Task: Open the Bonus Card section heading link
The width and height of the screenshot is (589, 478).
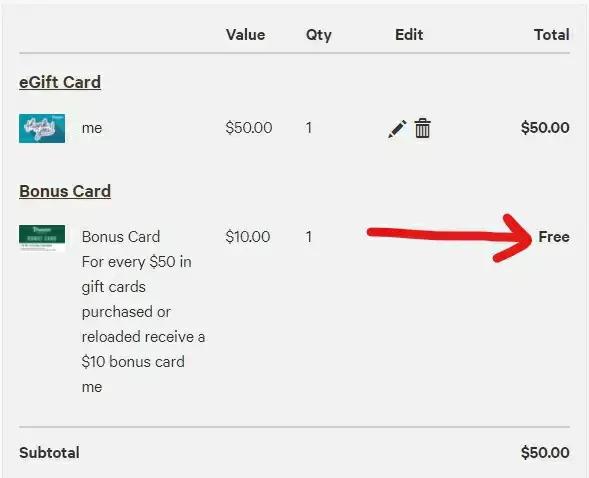Action: (x=65, y=191)
